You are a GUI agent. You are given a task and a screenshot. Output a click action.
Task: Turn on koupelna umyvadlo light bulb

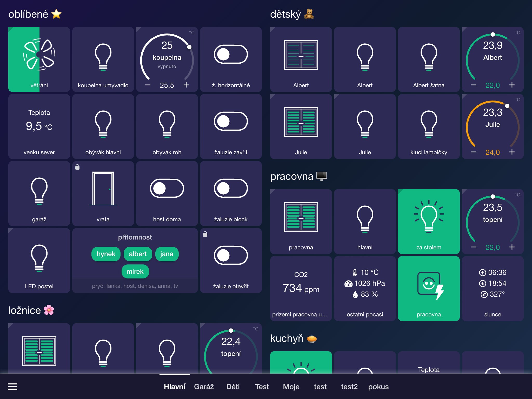(x=103, y=59)
